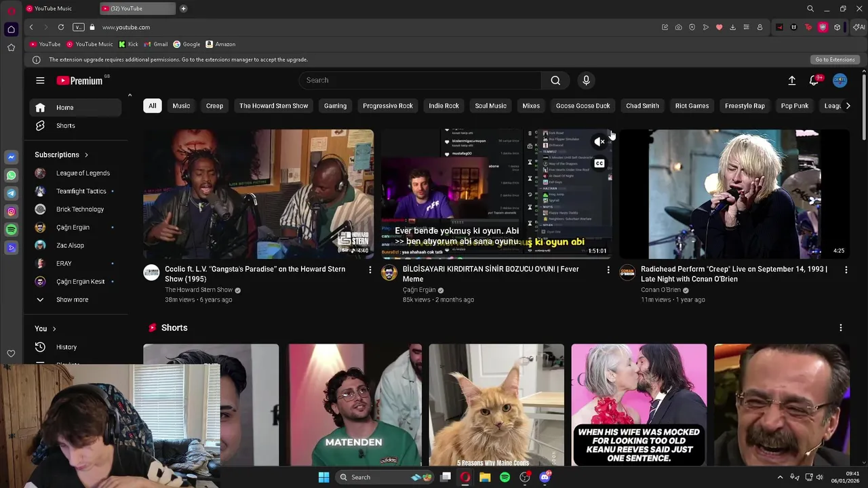The image size is (868, 488).
Task: Click the search magnifier button on YouTube
Action: click(555, 80)
